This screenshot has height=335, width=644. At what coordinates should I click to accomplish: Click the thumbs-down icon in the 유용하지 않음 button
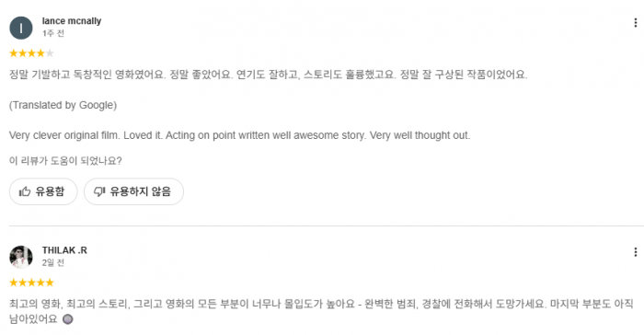click(99, 191)
